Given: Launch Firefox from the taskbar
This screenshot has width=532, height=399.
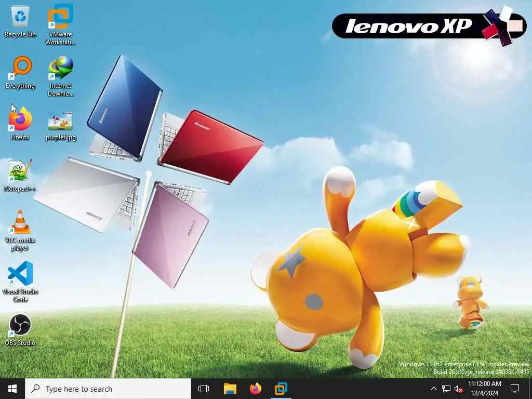Looking at the screenshot, I should (256, 389).
